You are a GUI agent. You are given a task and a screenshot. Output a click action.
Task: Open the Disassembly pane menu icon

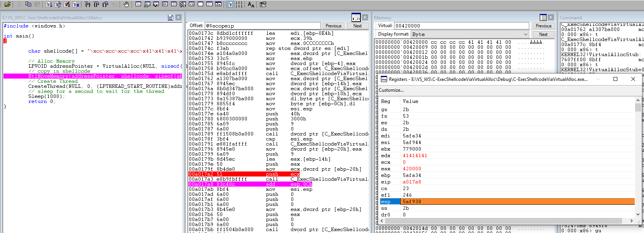tap(356, 17)
